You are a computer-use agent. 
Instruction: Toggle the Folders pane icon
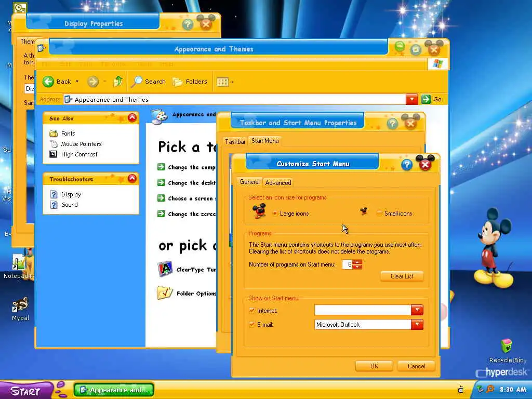click(x=178, y=82)
